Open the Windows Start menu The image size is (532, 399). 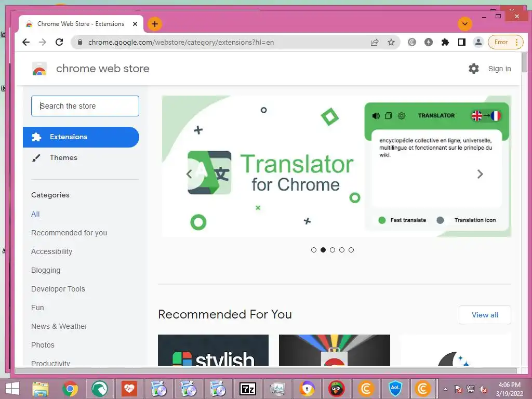pyautogui.click(x=12, y=389)
